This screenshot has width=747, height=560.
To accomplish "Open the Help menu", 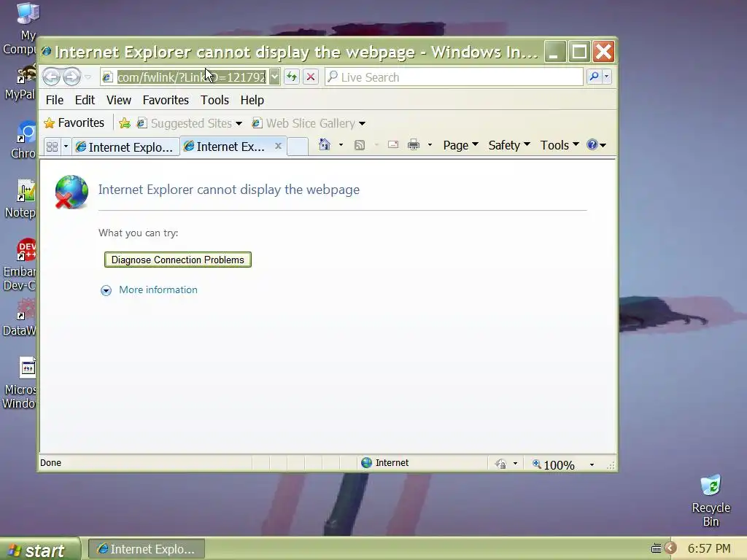I will click(x=252, y=100).
